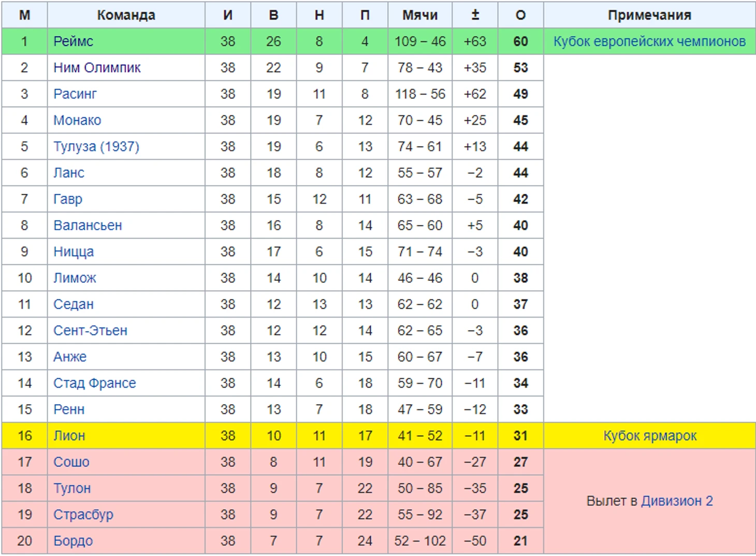
Task: Click the Бордо team link
Action: pyautogui.click(x=73, y=541)
